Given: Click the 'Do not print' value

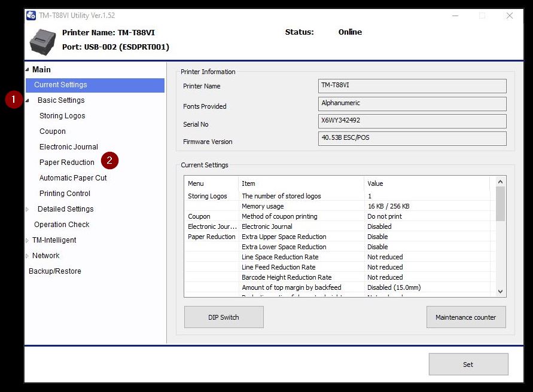Looking at the screenshot, I should [385, 216].
